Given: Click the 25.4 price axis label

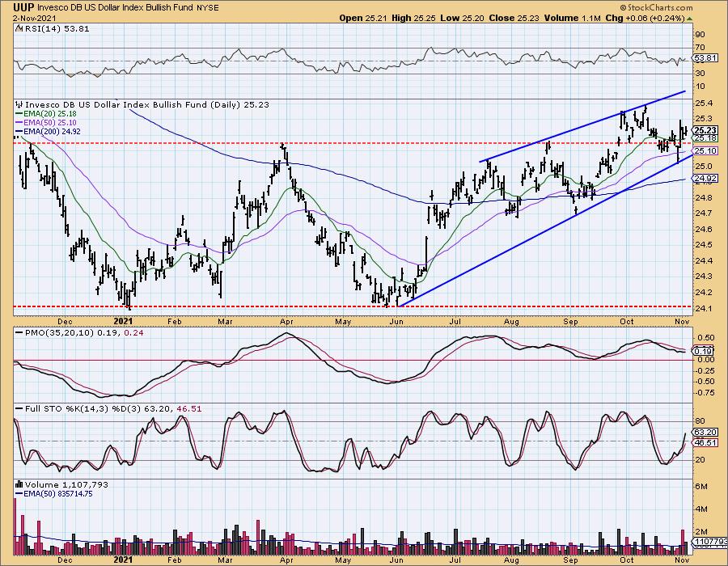Looking at the screenshot, I should 702,103.
